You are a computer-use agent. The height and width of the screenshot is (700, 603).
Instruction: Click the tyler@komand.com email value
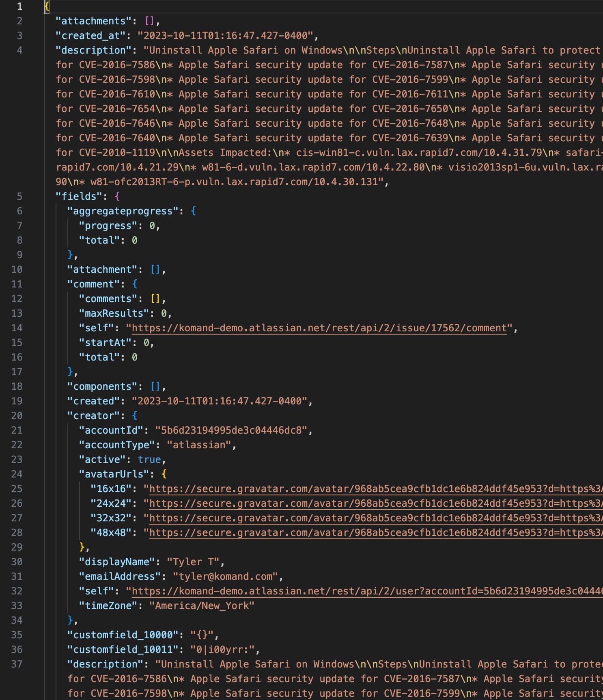tap(225, 577)
